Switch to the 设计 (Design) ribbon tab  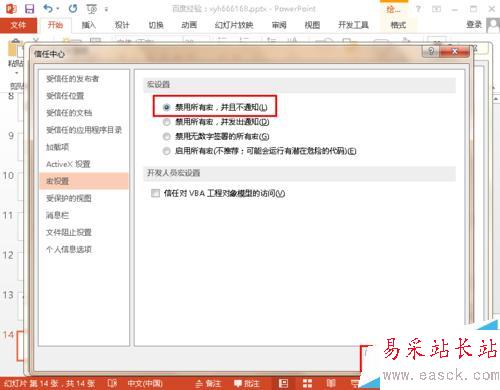click(x=122, y=25)
